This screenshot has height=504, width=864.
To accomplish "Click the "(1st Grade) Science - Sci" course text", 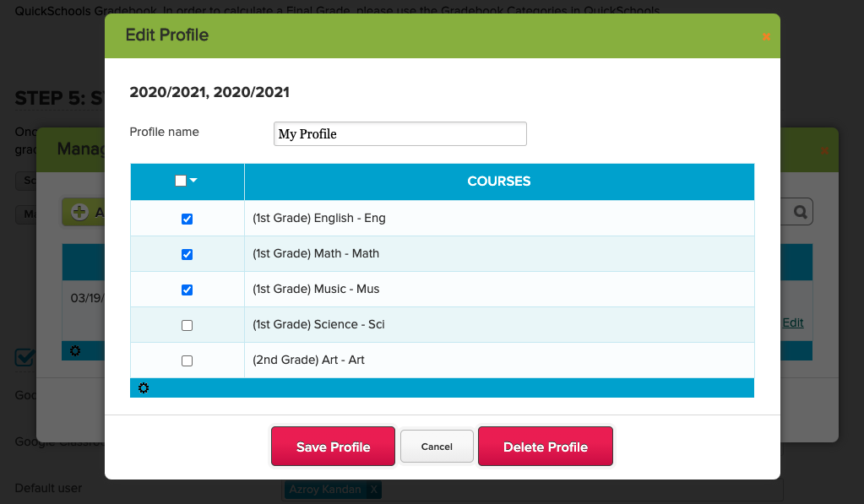I will [318, 324].
